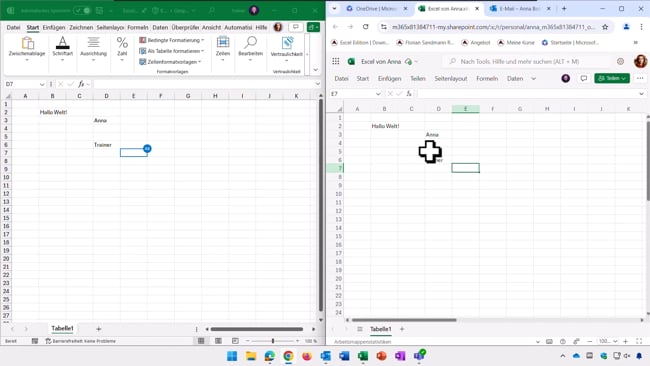Open the Angebot bookmark

(x=476, y=43)
